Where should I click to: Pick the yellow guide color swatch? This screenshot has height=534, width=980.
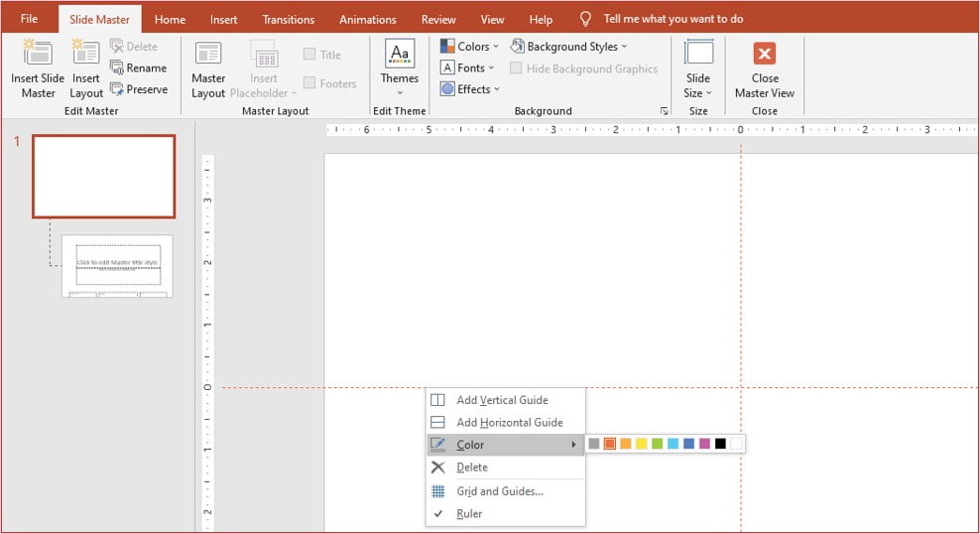click(x=641, y=444)
